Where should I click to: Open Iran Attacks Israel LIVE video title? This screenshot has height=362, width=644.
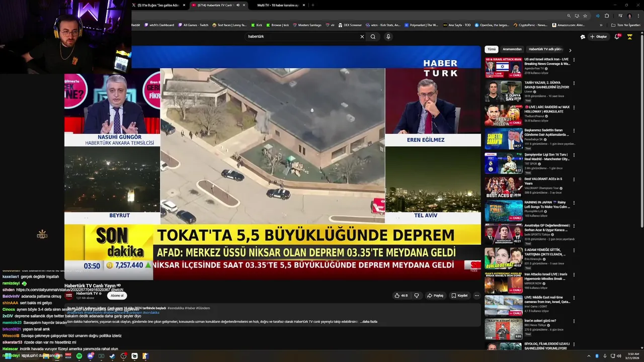(546, 277)
